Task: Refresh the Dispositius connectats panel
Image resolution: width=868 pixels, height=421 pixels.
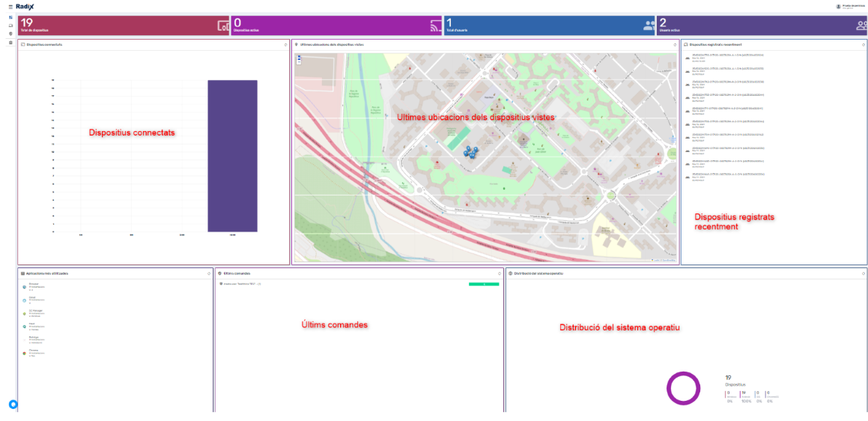Action: (x=286, y=45)
